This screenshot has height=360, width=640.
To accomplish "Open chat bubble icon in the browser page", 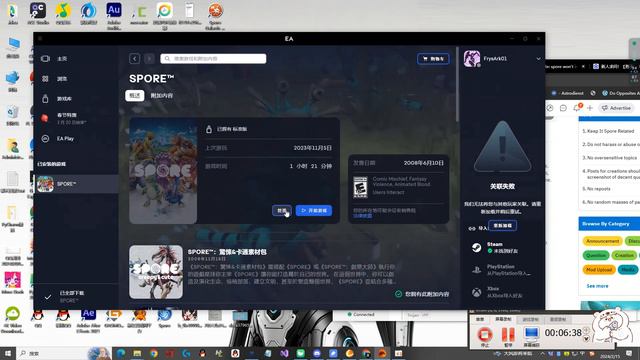I will (x=563, y=108).
